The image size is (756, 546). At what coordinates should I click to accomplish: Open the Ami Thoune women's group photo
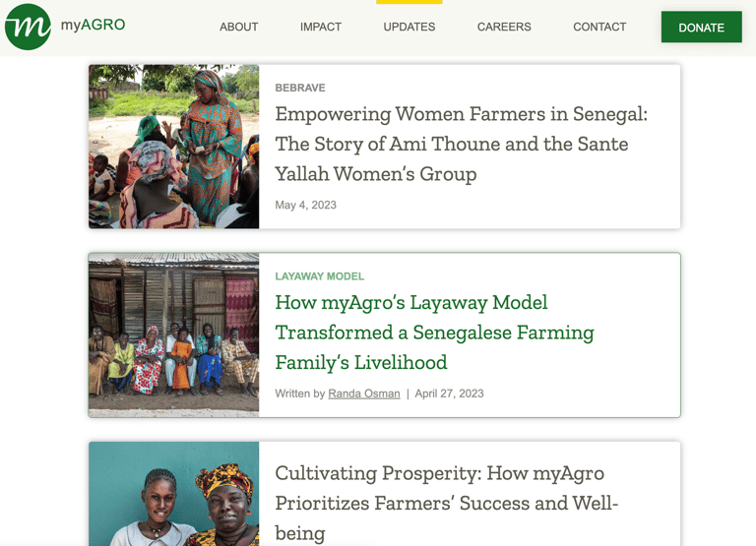174,147
